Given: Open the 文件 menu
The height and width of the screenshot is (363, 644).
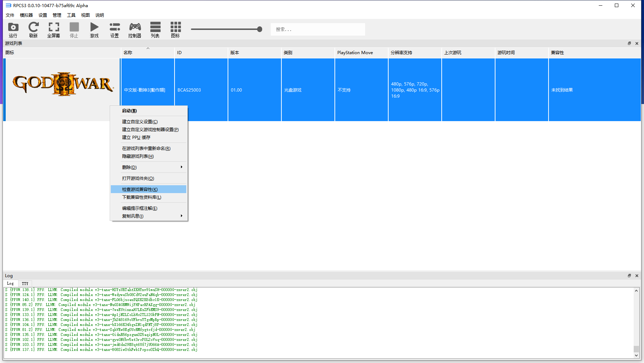Looking at the screenshot, I should click(x=10, y=15).
